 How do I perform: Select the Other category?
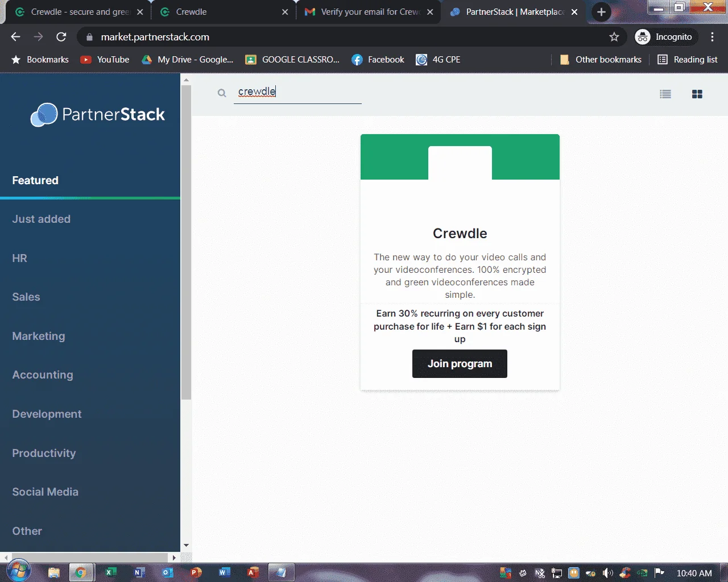point(27,531)
